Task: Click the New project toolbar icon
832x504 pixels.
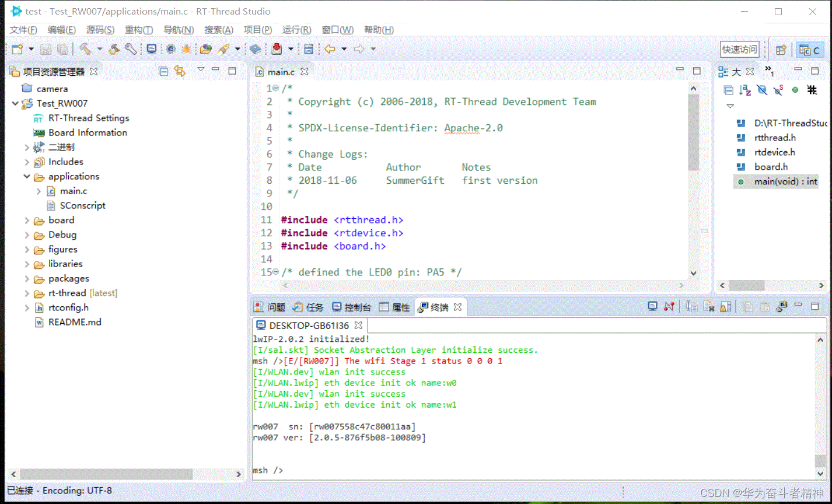Action: pos(17,50)
